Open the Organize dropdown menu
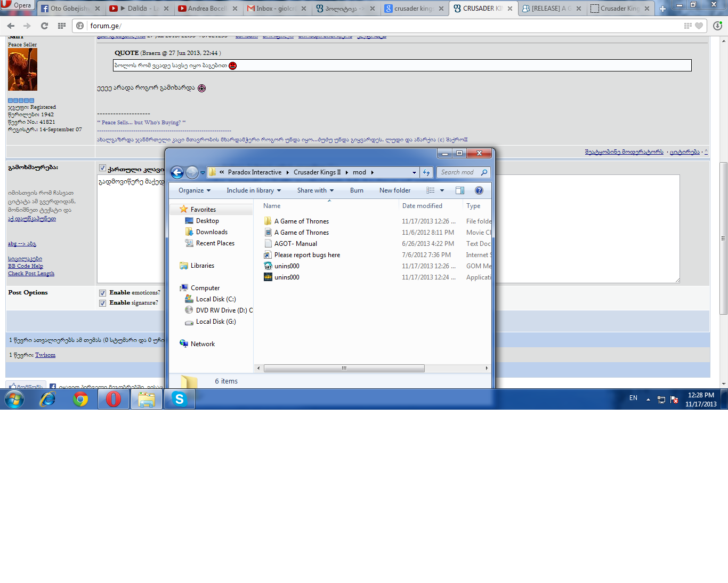 click(x=195, y=190)
